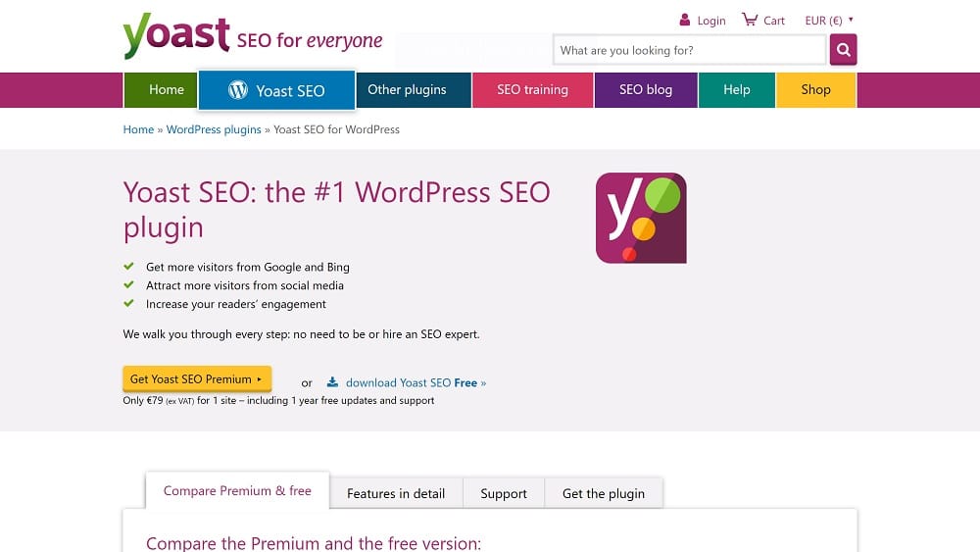Viewport: 980px width, 552px height.
Task: Click the 'SEO for everyone' tagline
Action: pyautogui.click(x=310, y=40)
